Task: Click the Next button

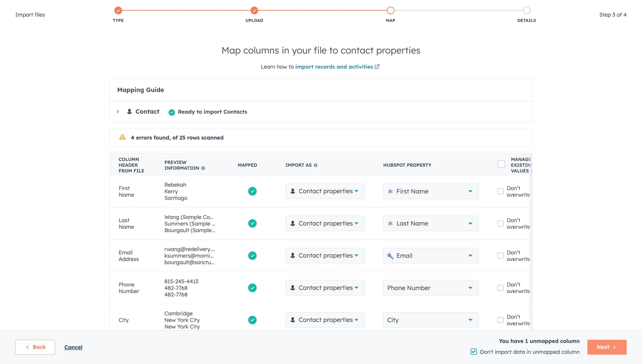Action: click(x=607, y=347)
